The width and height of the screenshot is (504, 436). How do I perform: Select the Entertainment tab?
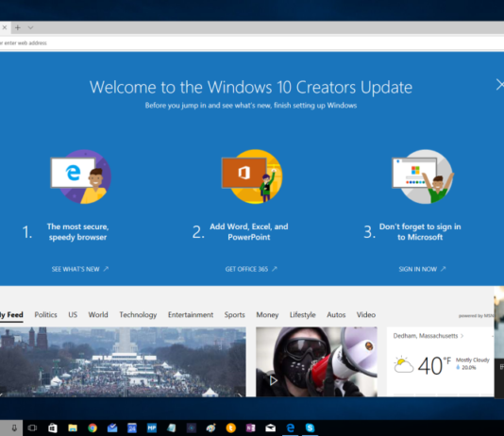click(191, 315)
